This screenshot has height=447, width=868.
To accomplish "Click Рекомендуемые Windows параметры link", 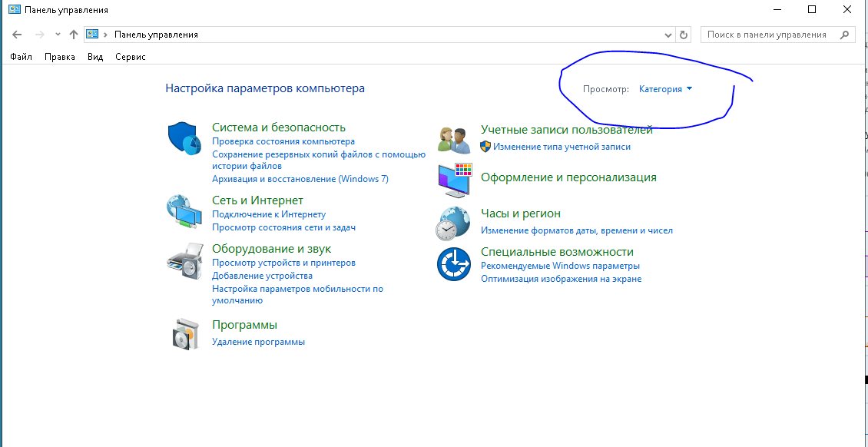I will point(560,266).
